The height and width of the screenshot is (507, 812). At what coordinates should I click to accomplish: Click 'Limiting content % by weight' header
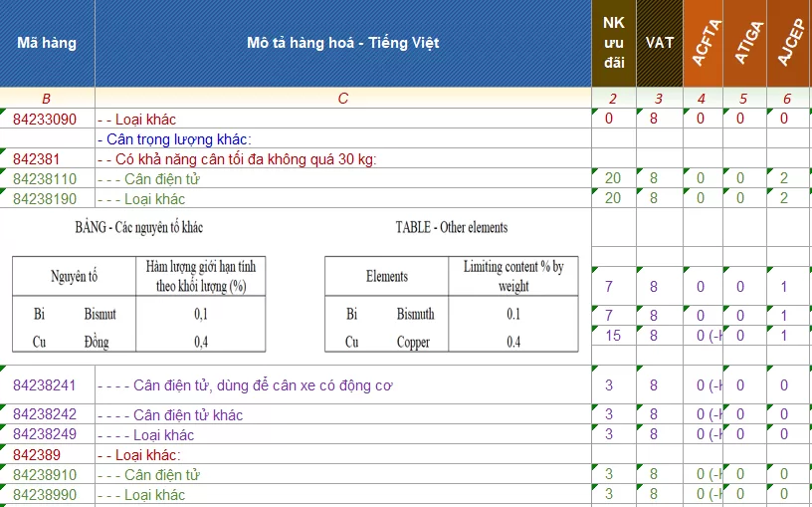[513, 276]
